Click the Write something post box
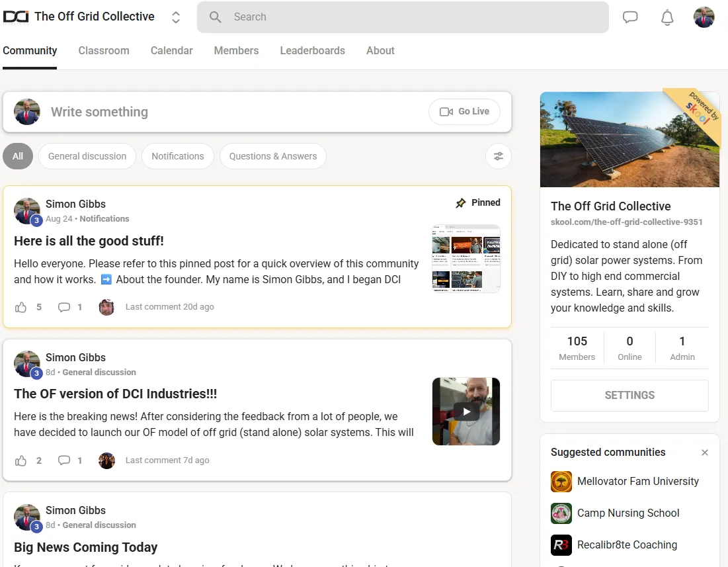The width and height of the screenshot is (728, 567). [257, 112]
